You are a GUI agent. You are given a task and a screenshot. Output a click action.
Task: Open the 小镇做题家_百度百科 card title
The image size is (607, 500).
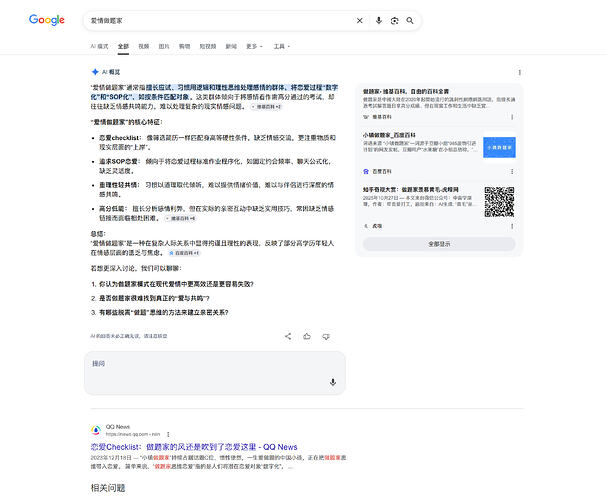pyautogui.click(x=389, y=135)
